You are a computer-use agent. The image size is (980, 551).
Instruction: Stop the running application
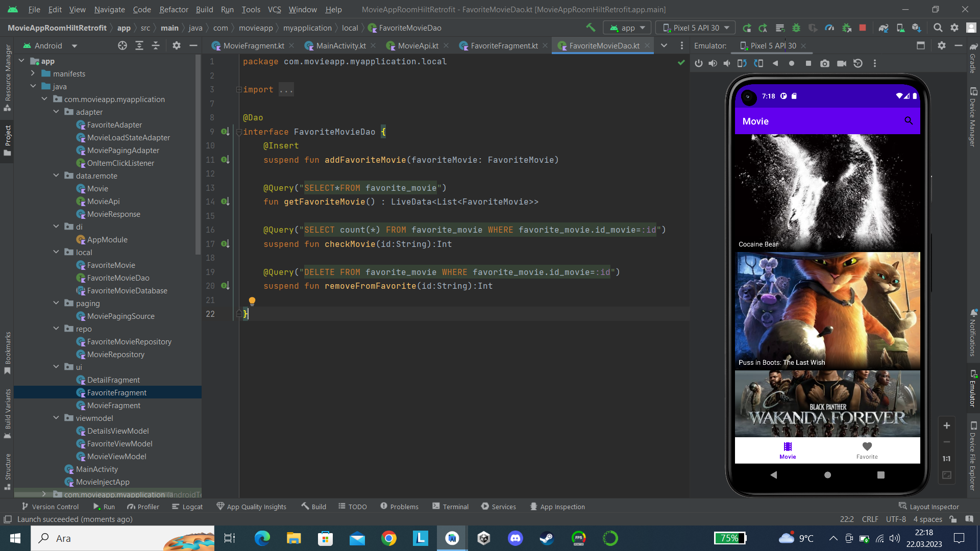863,28
